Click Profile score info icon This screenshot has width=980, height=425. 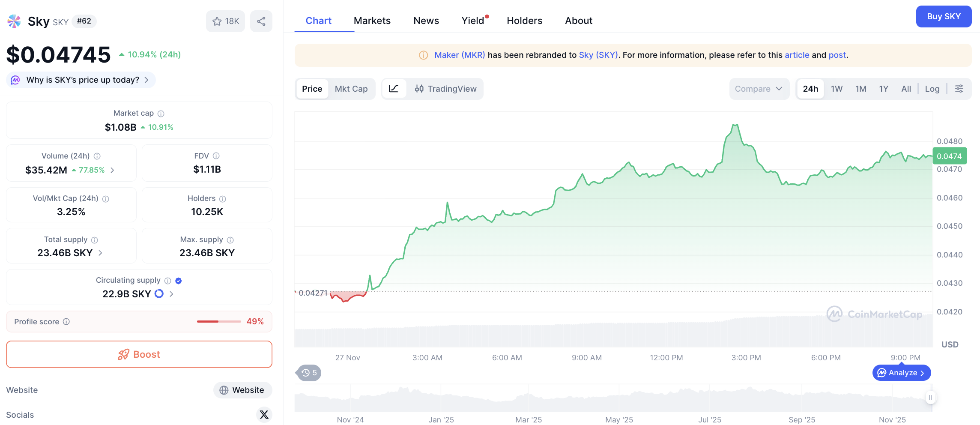[66, 322]
